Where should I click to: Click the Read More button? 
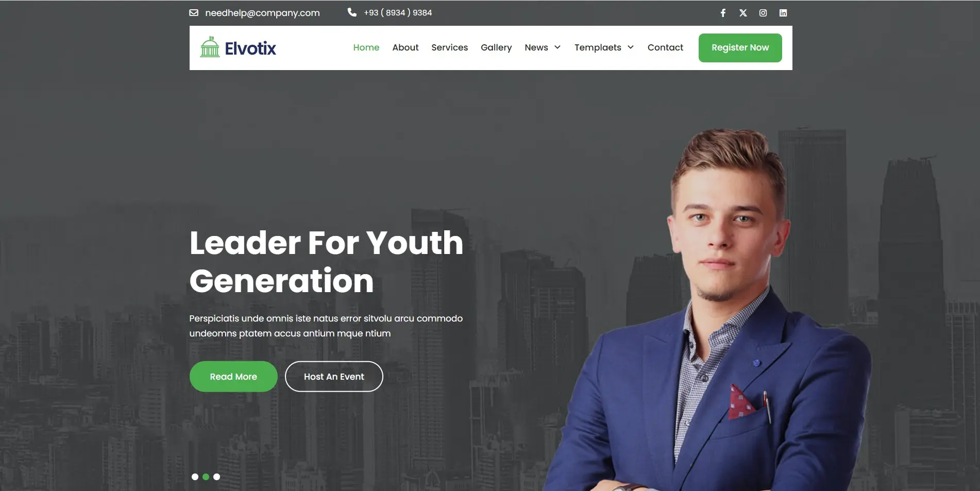pos(233,377)
